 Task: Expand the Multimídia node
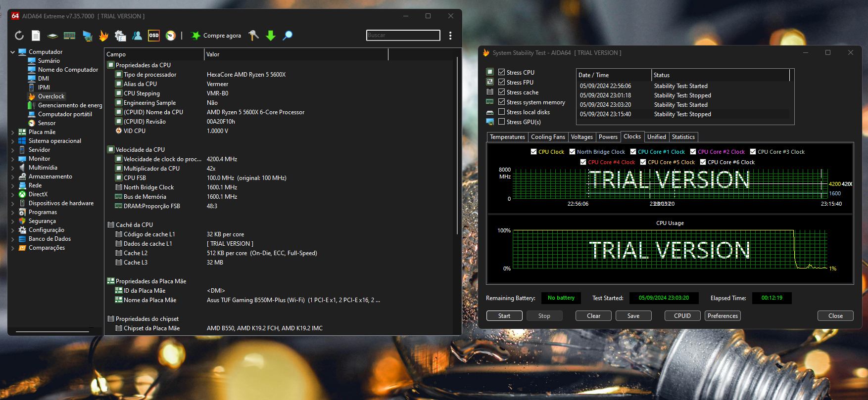12,168
